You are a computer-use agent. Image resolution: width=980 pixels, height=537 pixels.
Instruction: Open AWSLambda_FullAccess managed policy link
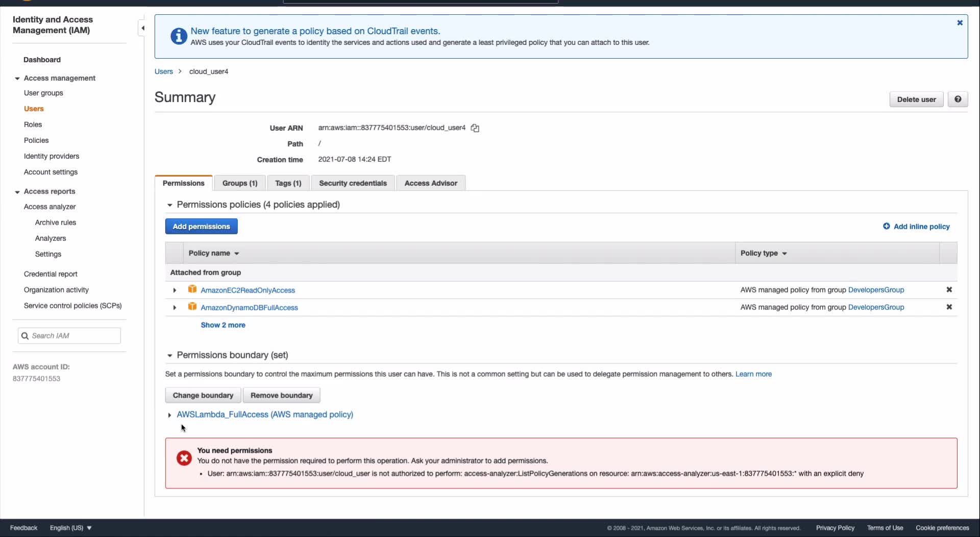tap(265, 414)
